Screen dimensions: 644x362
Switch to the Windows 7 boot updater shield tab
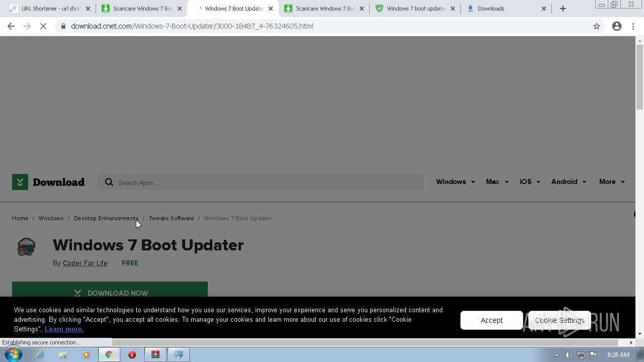(415, 9)
